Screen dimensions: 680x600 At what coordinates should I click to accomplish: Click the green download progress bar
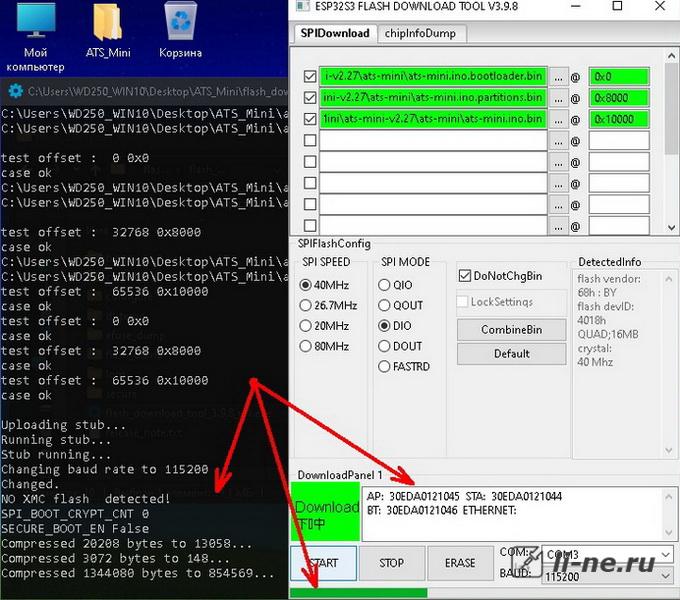[359, 593]
